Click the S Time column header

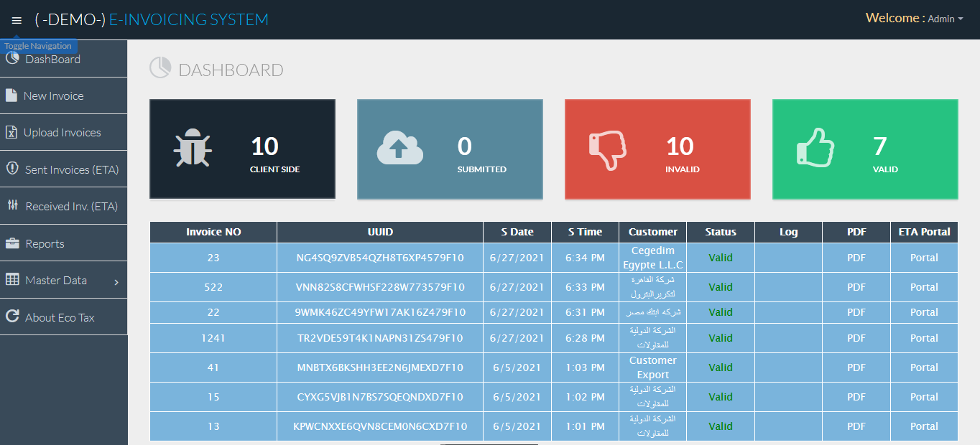[x=585, y=232]
